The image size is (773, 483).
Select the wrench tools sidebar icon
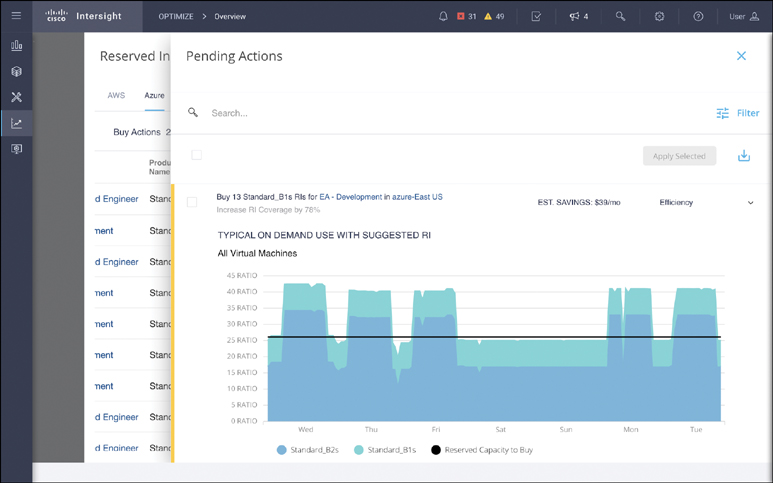16,98
